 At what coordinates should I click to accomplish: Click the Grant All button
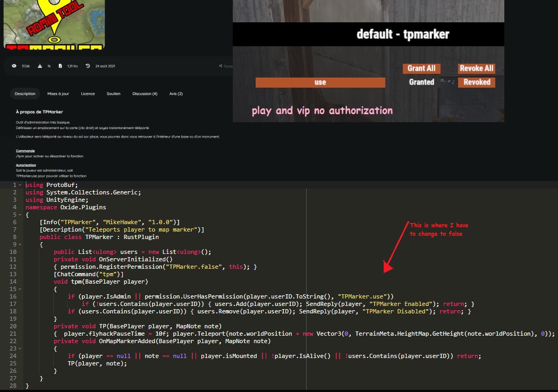point(421,69)
